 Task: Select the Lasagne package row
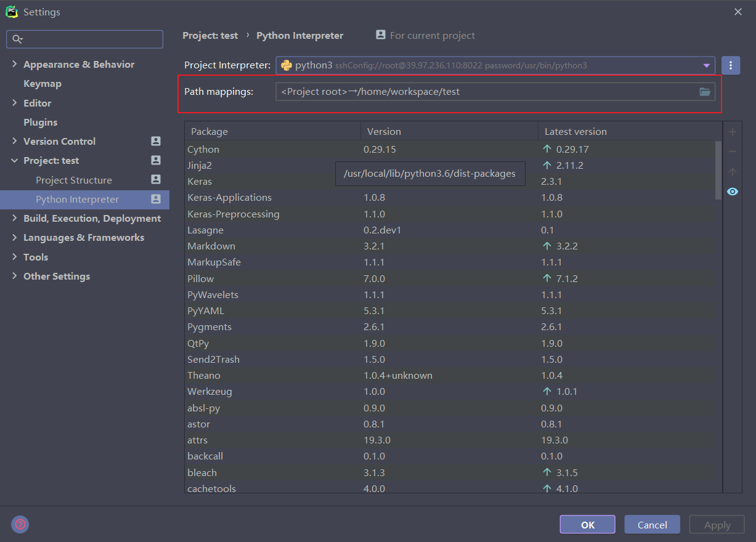click(450, 230)
